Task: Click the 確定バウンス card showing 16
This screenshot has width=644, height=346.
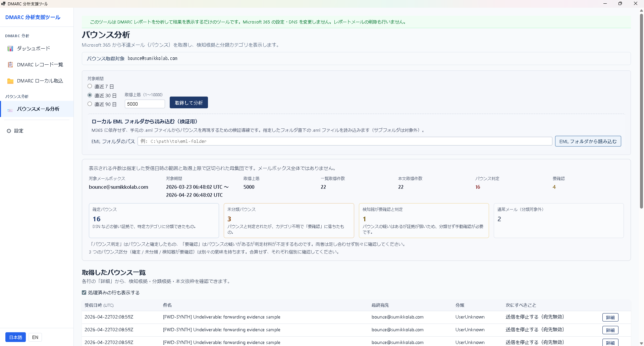Action: [154, 221]
